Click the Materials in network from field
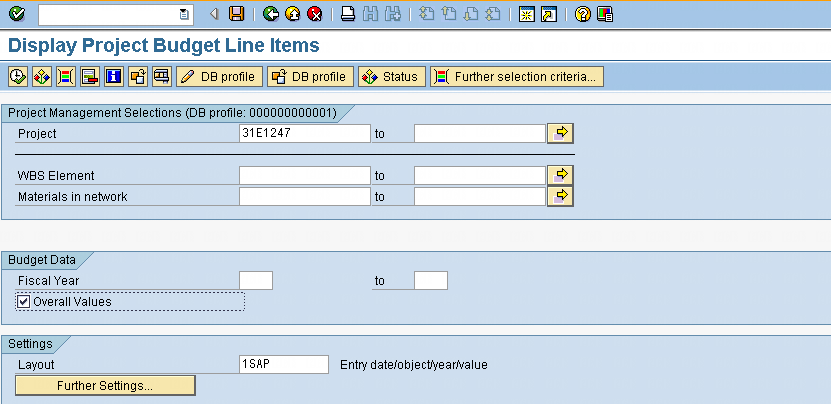The width and height of the screenshot is (831, 404). [x=305, y=197]
